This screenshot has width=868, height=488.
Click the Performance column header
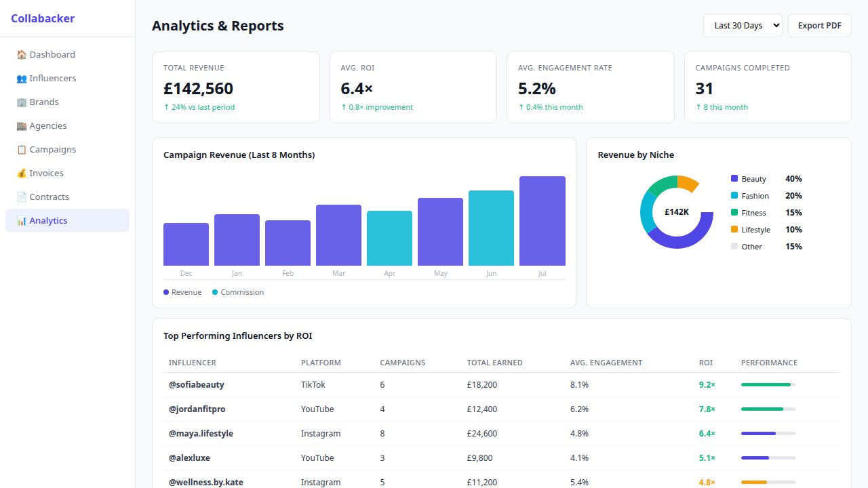tap(769, 363)
